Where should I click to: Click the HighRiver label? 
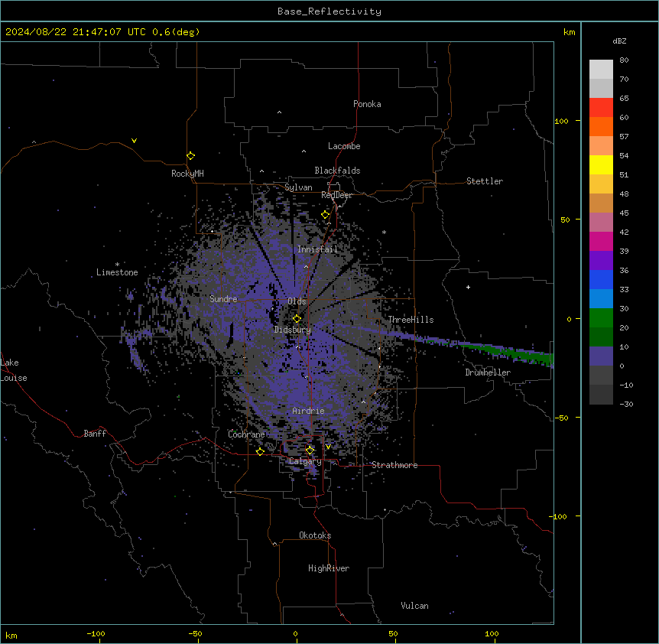tap(329, 568)
